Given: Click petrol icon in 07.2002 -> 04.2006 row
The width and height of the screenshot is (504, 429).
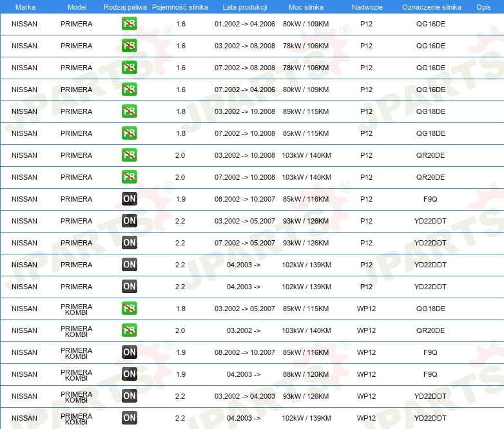Looking at the screenshot, I should point(129,89).
